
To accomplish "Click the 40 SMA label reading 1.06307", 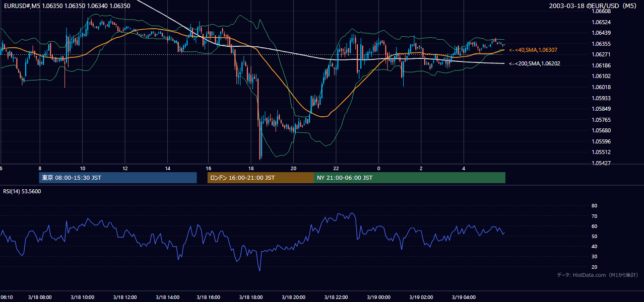I will (533, 50).
